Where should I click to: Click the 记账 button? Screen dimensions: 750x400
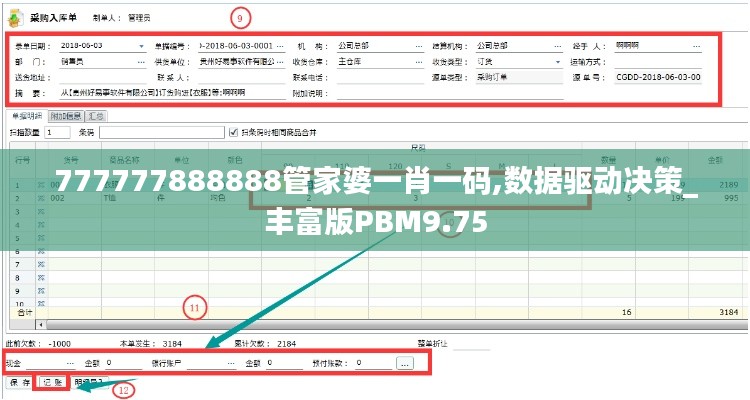(53, 382)
